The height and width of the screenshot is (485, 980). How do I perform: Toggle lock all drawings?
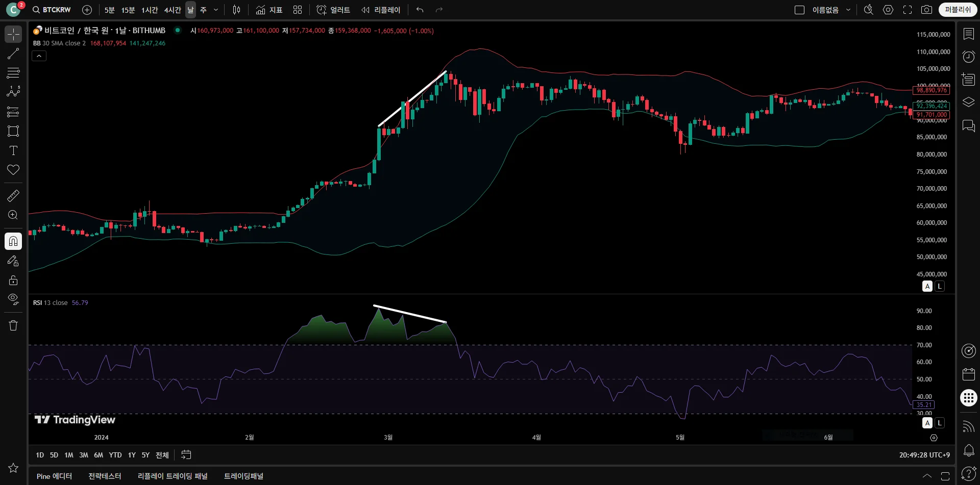[x=13, y=280]
